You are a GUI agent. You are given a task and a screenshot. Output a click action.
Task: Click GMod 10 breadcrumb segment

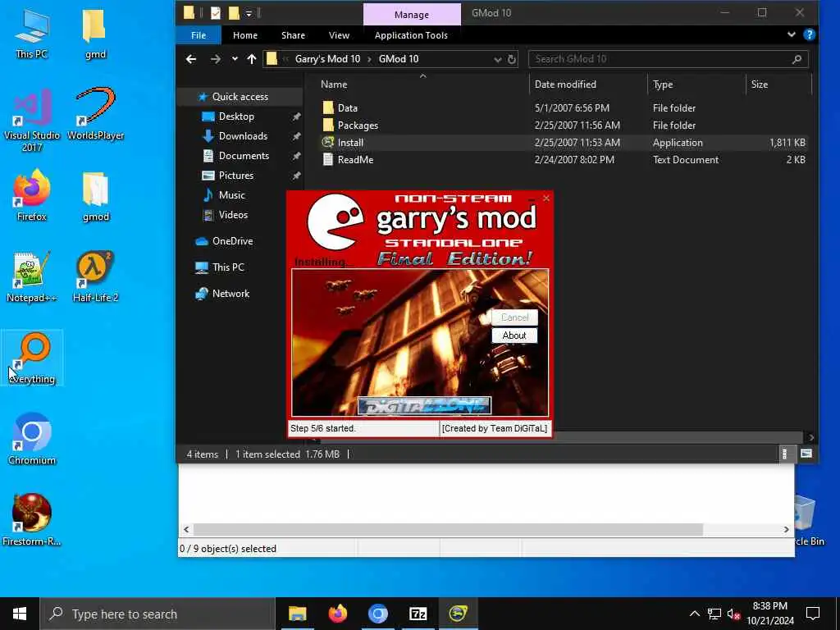[x=399, y=59]
